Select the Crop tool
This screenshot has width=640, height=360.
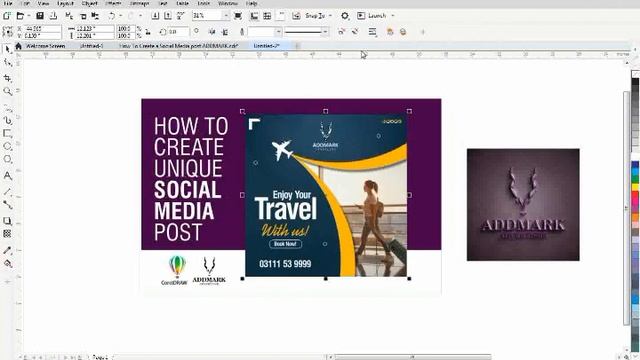7,78
